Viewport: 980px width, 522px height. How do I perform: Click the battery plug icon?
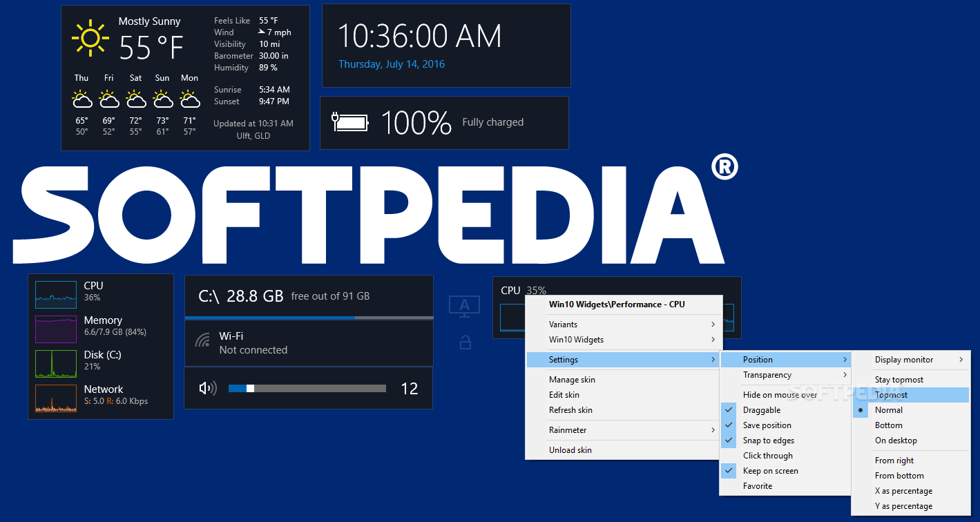tap(350, 122)
